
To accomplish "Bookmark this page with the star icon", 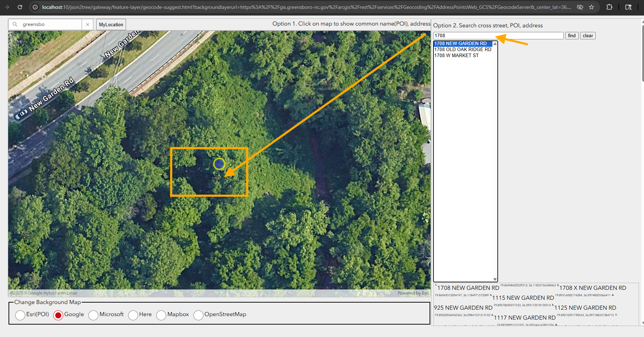I will [x=591, y=7].
